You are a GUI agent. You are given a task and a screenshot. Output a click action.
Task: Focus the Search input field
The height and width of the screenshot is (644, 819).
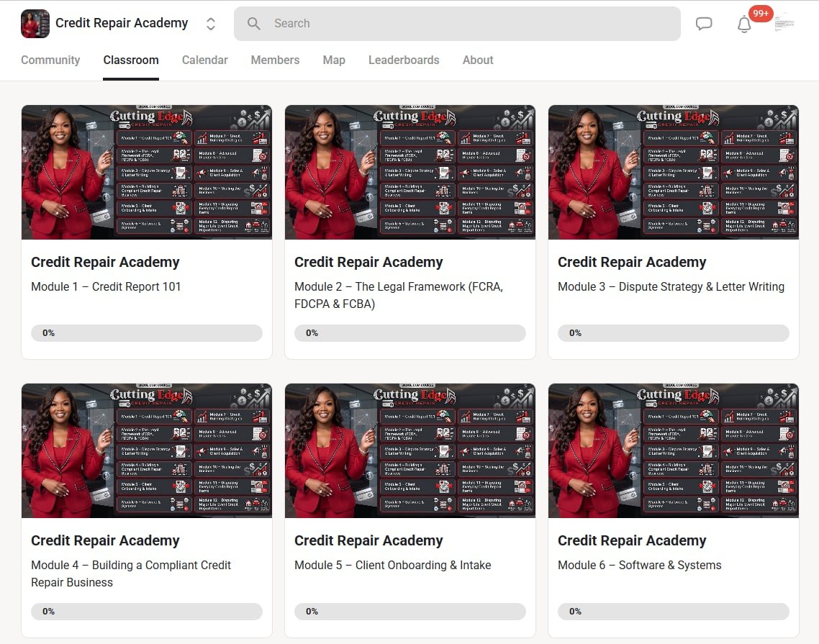[457, 24]
